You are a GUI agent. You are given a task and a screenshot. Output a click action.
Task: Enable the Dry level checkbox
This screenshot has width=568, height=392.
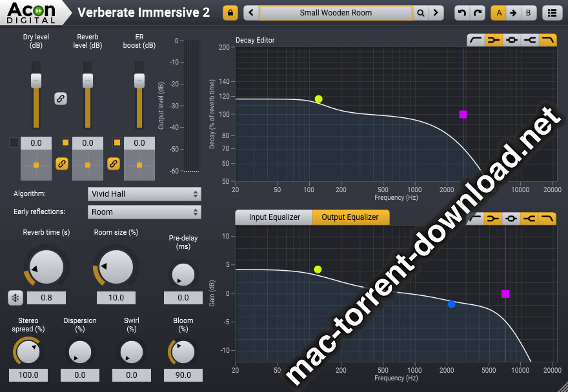pos(14,142)
